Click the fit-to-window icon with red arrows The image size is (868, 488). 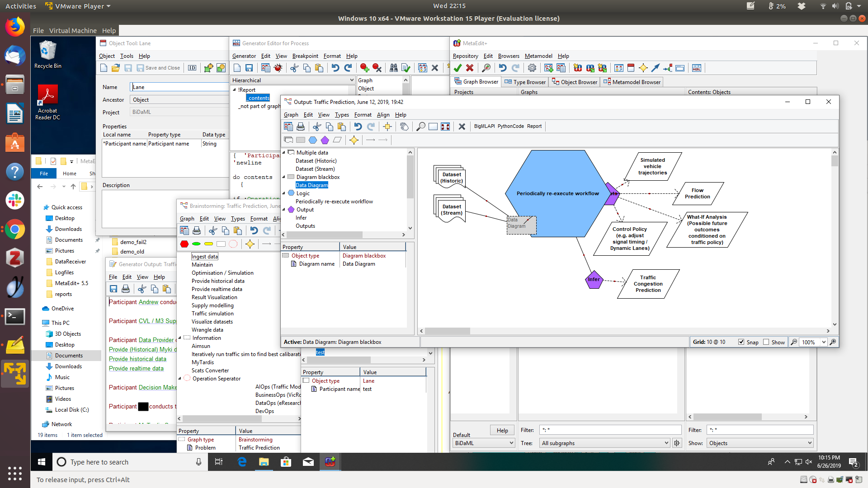445,127
